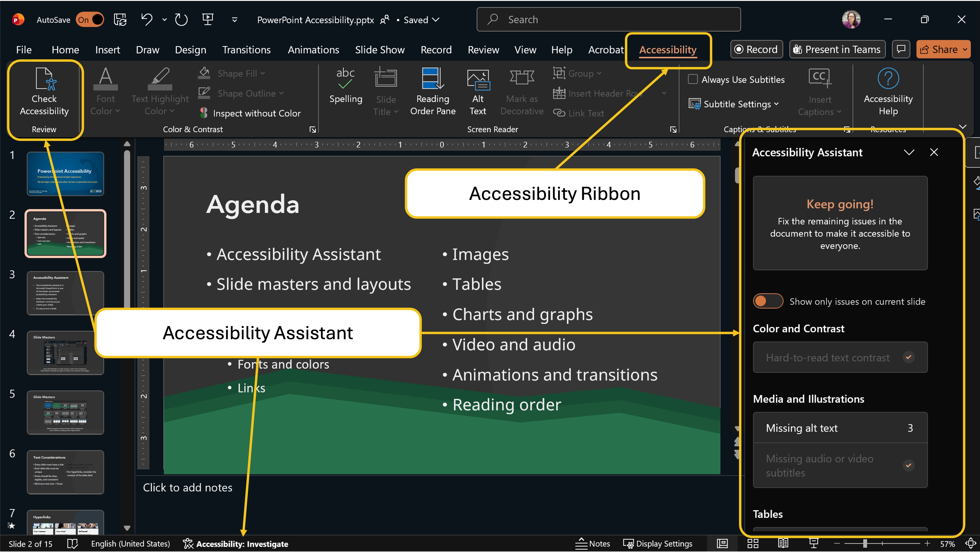The image size is (980, 552).
Task: Open Display Settings in status bar
Action: click(x=657, y=544)
